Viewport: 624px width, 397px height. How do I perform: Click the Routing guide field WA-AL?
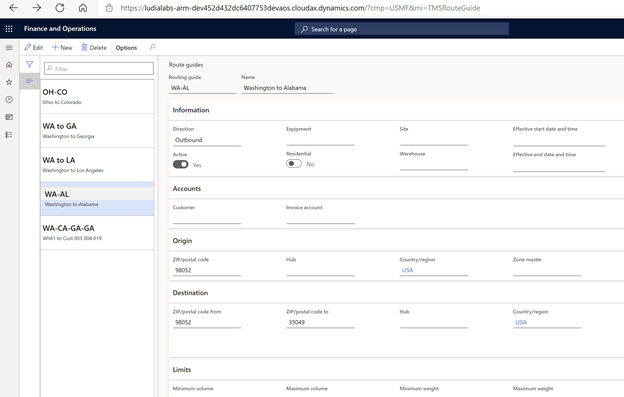(x=203, y=88)
